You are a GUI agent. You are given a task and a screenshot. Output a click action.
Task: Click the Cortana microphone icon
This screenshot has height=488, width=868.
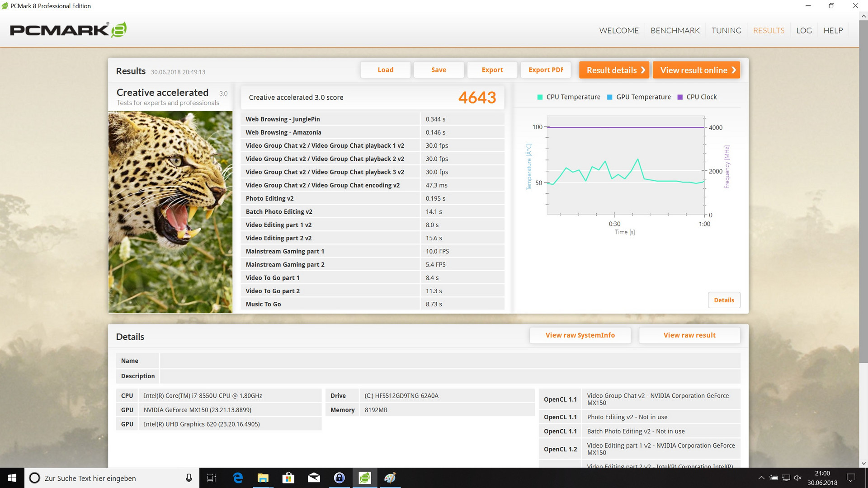pos(189,478)
